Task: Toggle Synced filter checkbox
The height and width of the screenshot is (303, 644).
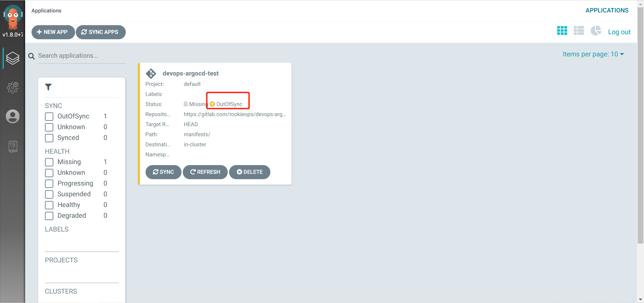Action: 49,138
